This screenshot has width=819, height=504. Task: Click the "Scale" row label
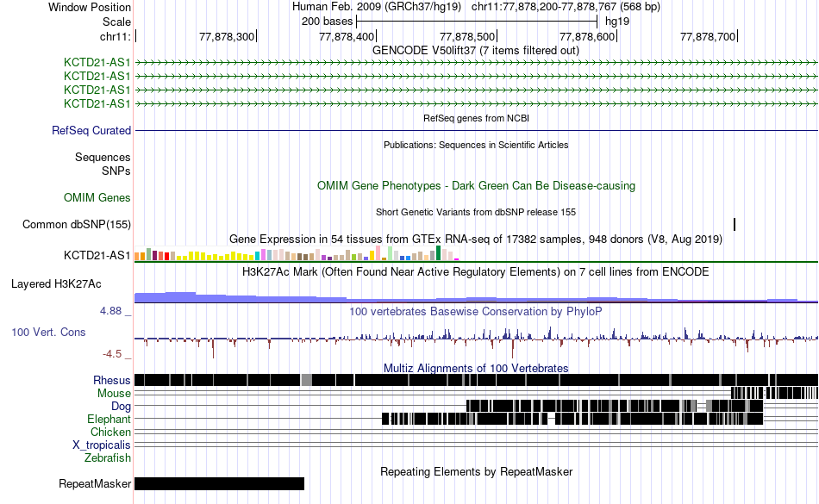(116, 22)
